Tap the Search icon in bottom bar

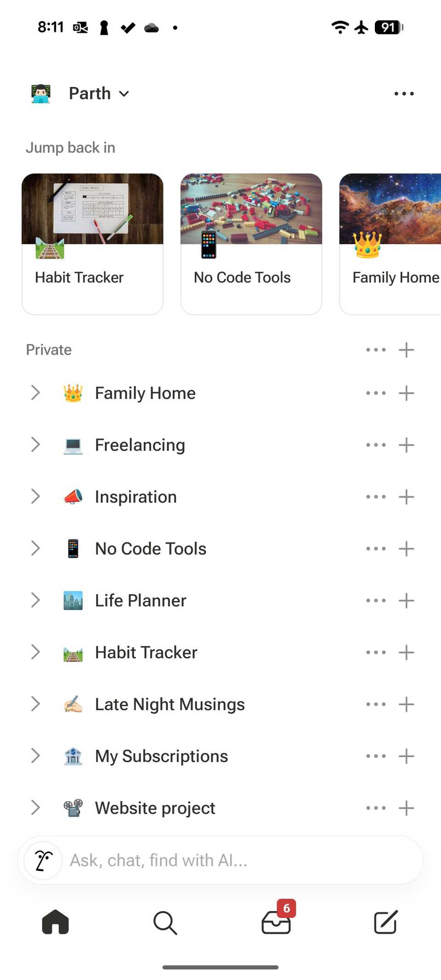click(x=165, y=923)
